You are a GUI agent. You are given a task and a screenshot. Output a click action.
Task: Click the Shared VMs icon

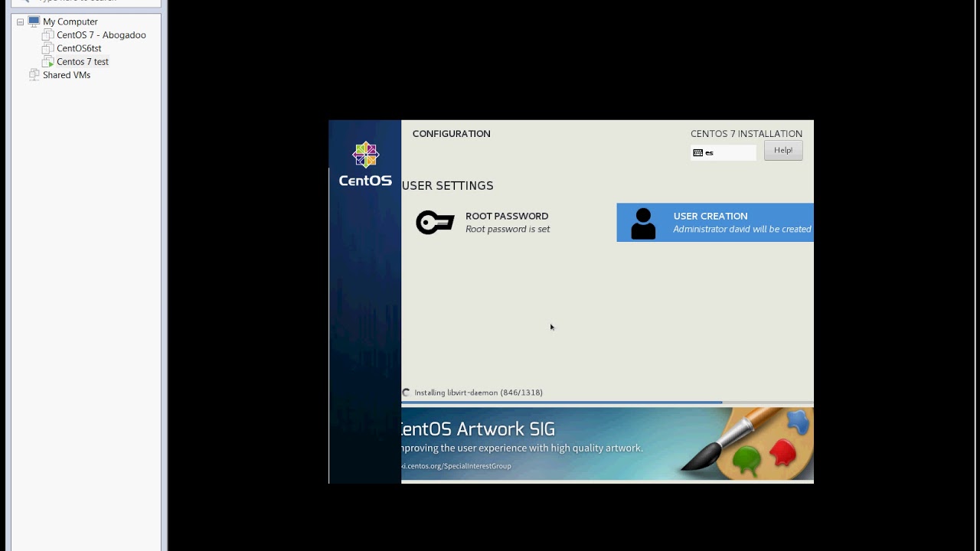coord(34,75)
